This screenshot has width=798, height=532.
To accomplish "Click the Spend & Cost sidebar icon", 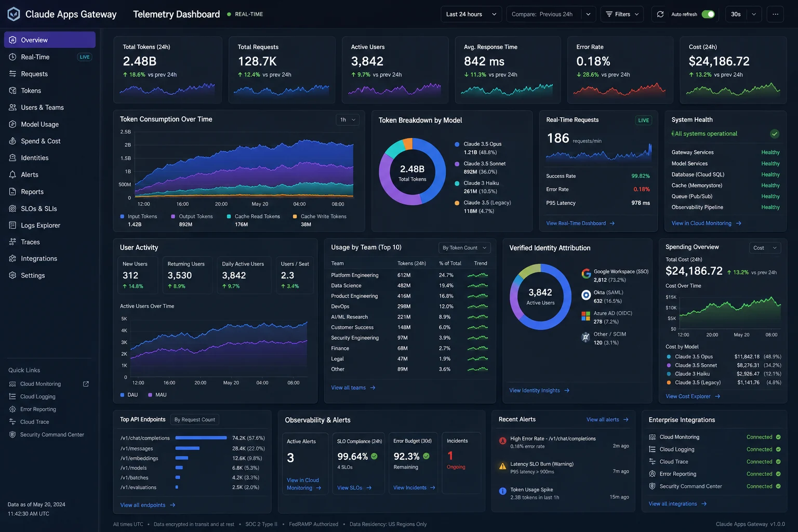I will (12, 141).
